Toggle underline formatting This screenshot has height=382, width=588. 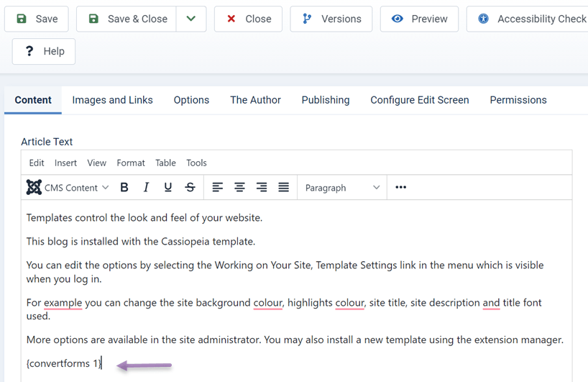pos(168,187)
